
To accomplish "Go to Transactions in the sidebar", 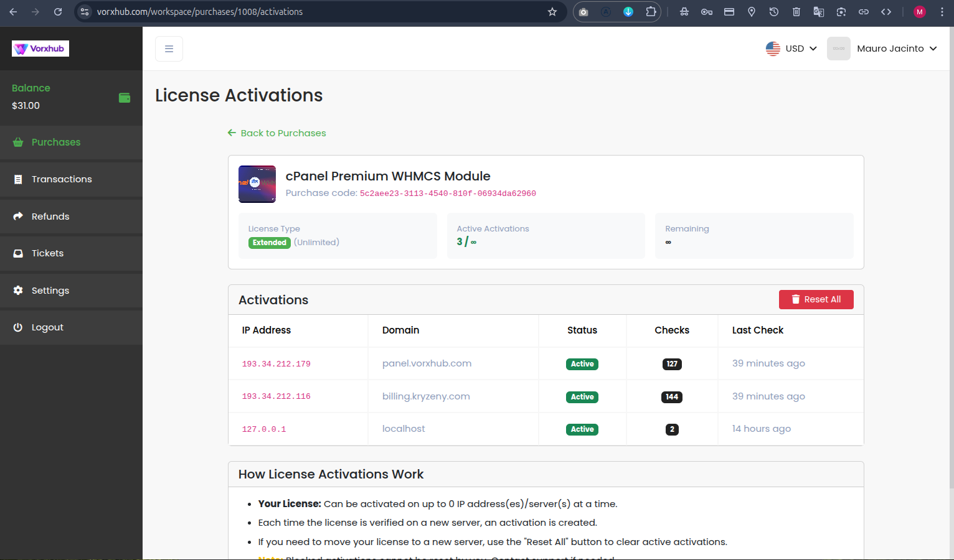I will (62, 179).
